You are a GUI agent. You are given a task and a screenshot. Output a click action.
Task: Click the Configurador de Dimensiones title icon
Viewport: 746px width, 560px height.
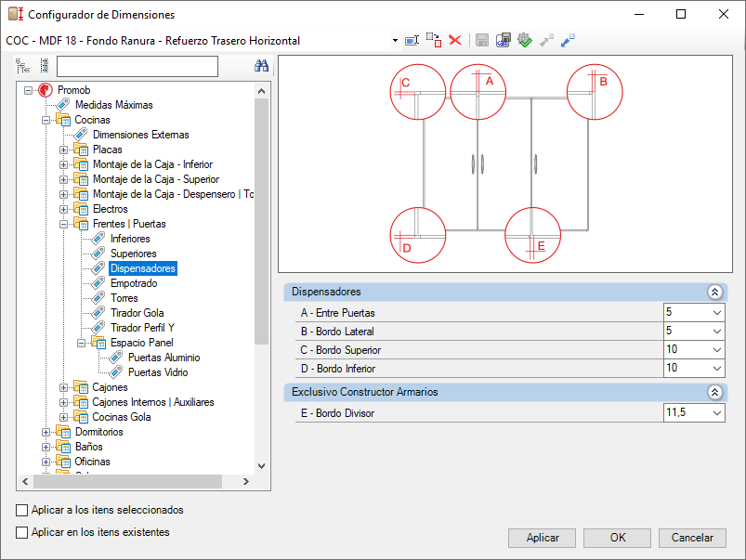pyautogui.click(x=16, y=14)
